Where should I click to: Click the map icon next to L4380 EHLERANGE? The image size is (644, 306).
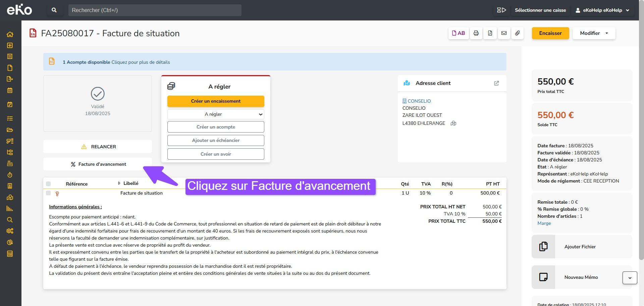tap(453, 123)
